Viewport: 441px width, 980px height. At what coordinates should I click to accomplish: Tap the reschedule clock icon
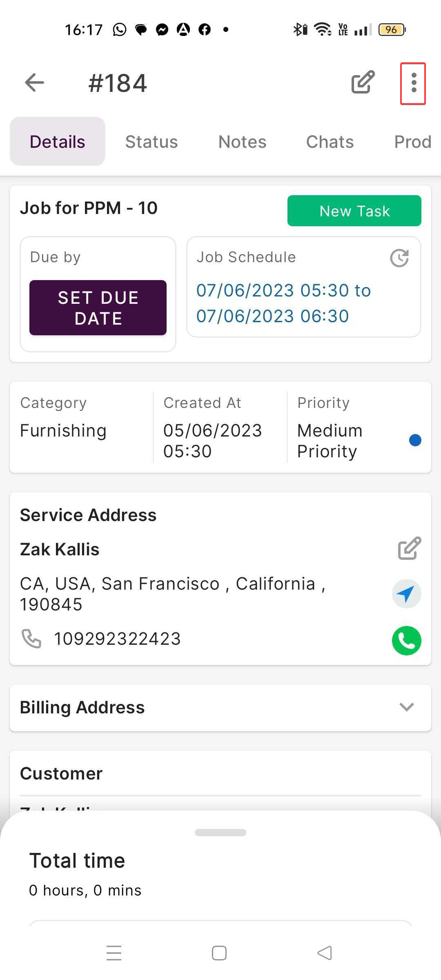[x=399, y=258]
